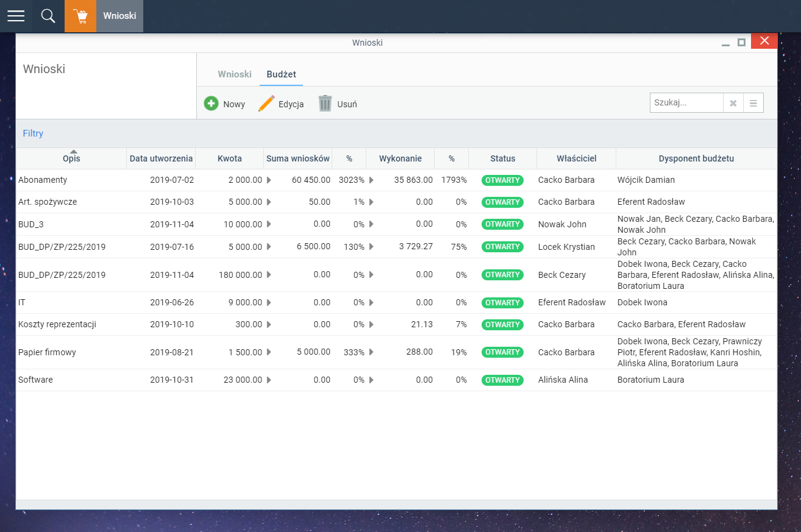
Task: Select the Abonamenty budget row
Action: [x=396, y=180]
